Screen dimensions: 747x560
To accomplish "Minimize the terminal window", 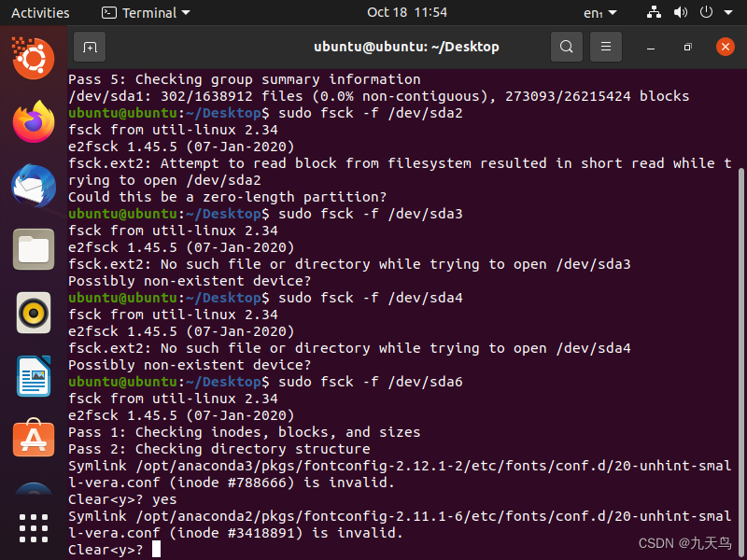I will pyautogui.click(x=651, y=47).
